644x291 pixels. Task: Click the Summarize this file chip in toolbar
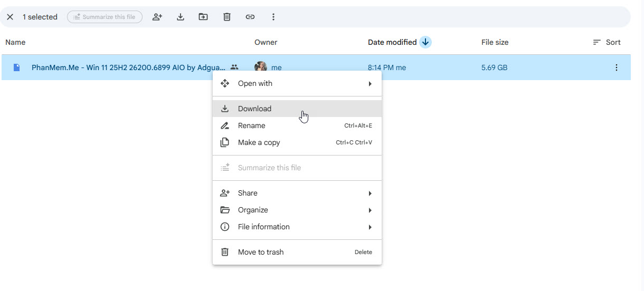tap(105, 17)
